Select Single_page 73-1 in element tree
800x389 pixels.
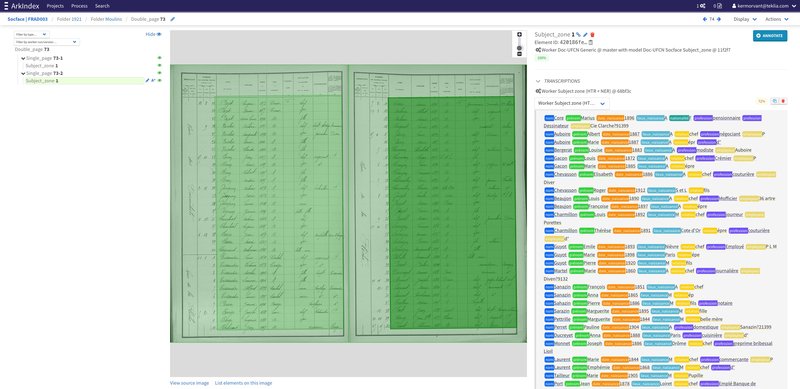tap(44, 58)
